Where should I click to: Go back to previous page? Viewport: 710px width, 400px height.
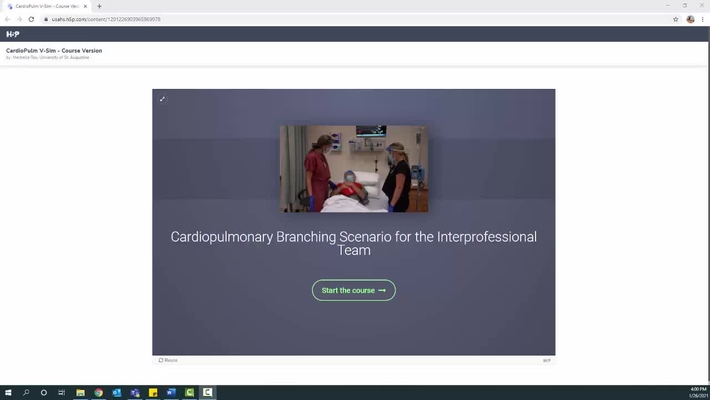point(8,19)
